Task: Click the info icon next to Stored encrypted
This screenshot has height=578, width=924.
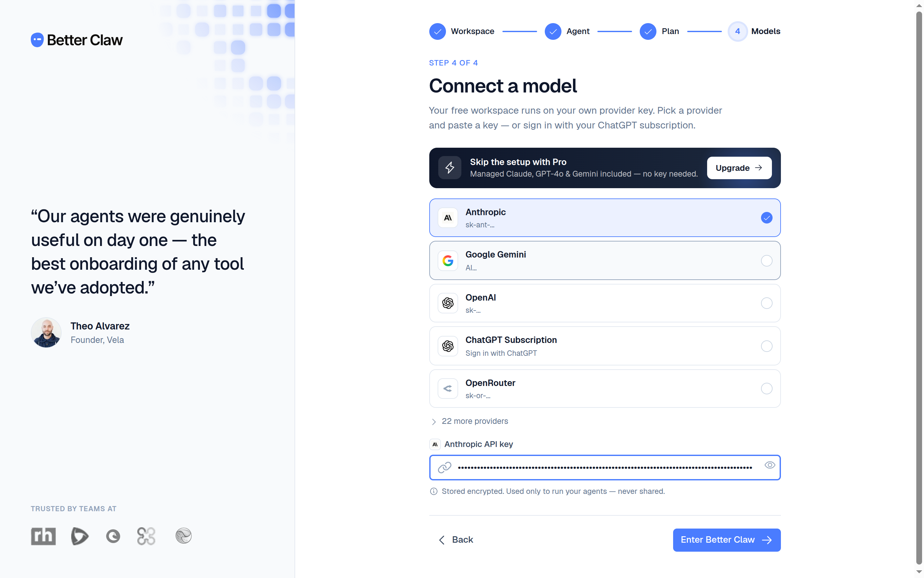Action: pos(434,492)
